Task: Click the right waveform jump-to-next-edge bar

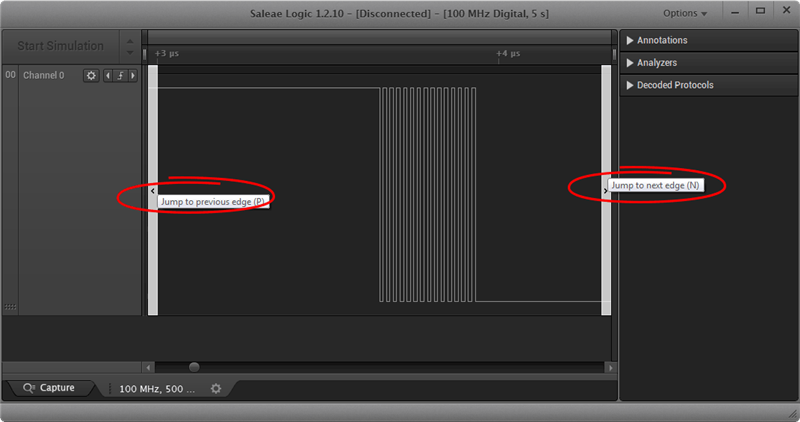Action: pyautogui.click(x=606, y=190)
